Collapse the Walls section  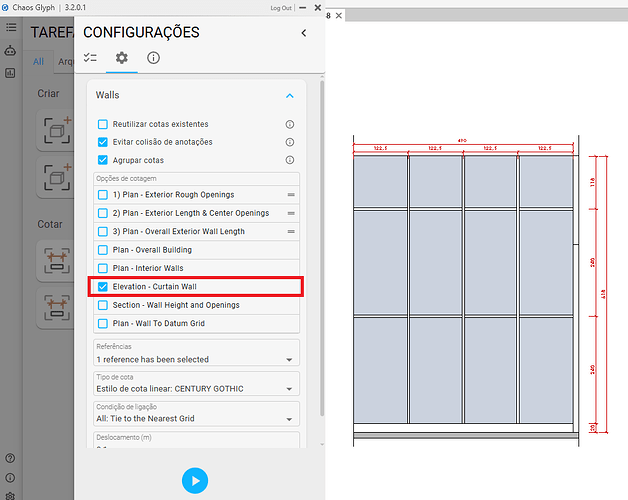[x=290, y=96]
